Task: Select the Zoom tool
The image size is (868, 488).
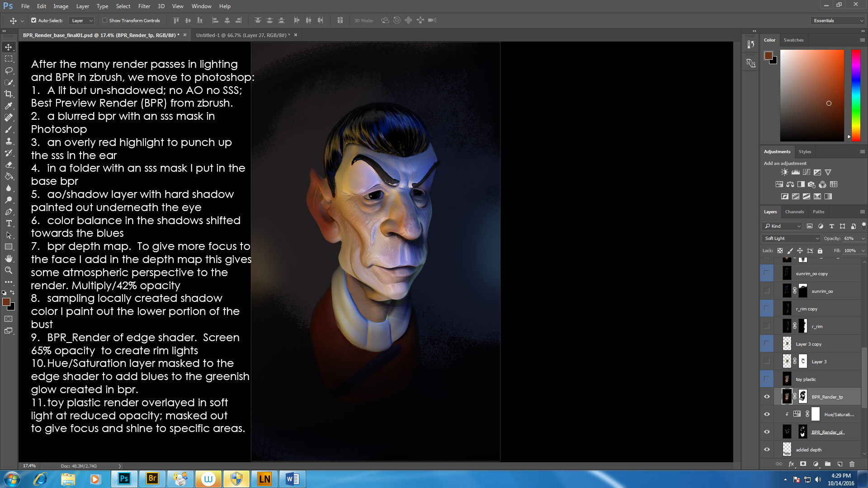Action: click(x=9, y=270)
